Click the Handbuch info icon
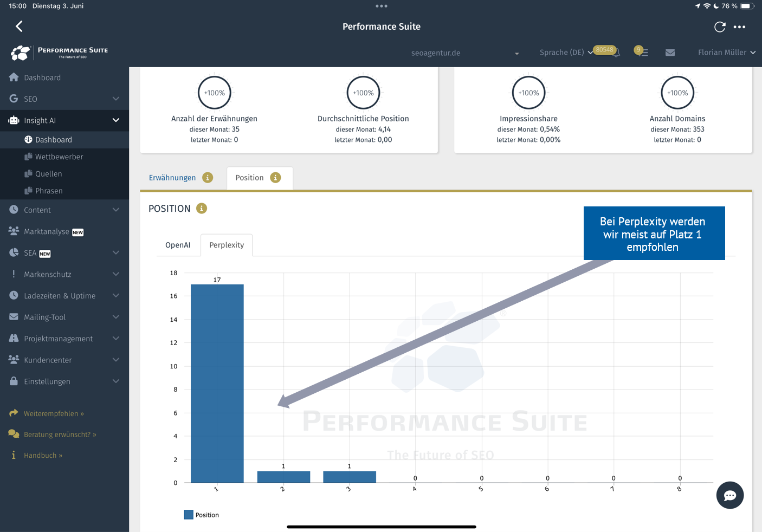The height and width of the screenshot is (532, 762). (14, 455)
